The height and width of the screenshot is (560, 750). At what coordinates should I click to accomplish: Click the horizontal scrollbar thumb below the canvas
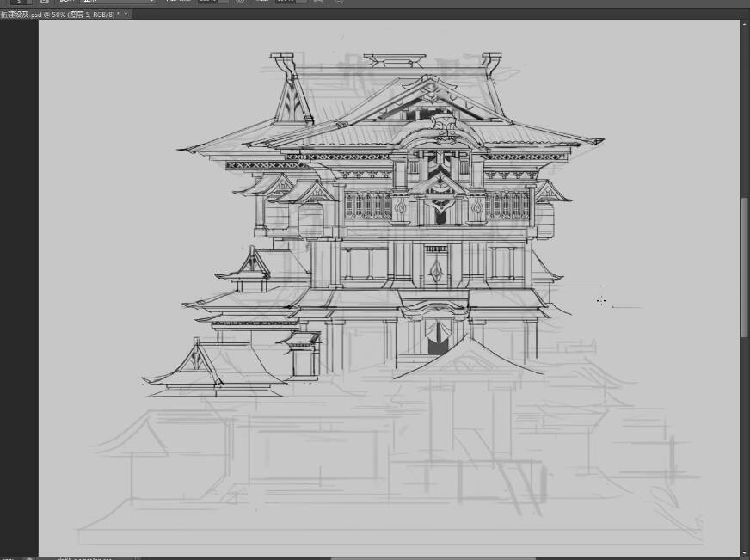pos(433,558)
